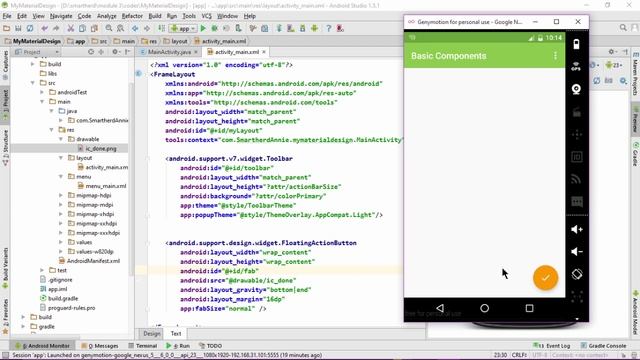Click the Replace icon in toolbar

[x=120, y=28]
